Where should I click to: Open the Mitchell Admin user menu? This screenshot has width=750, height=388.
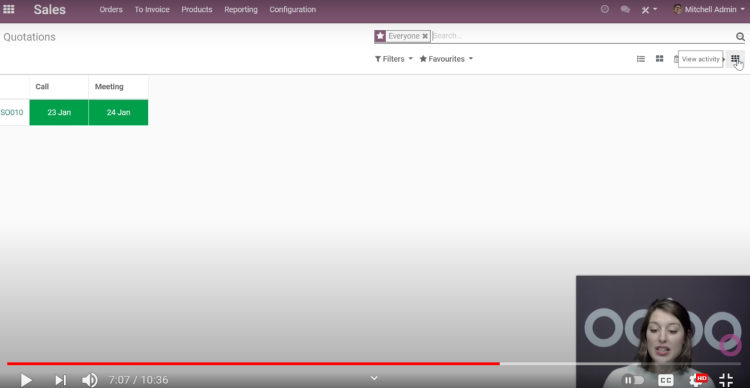click(709, 9)
